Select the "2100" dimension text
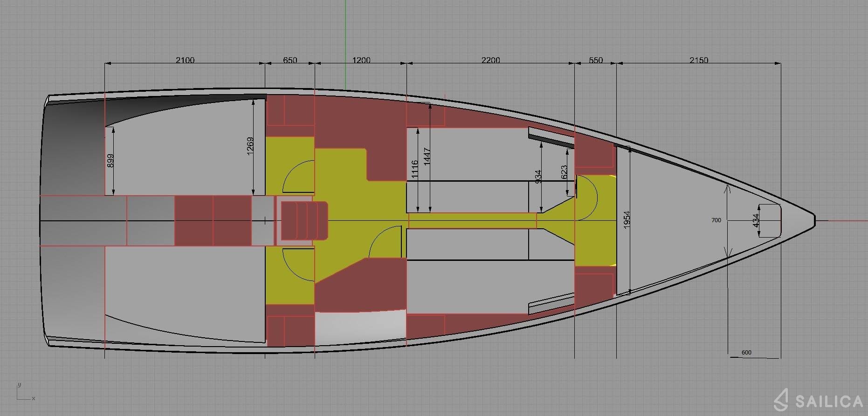The image size is (868, 416). (x=185, y=60)
